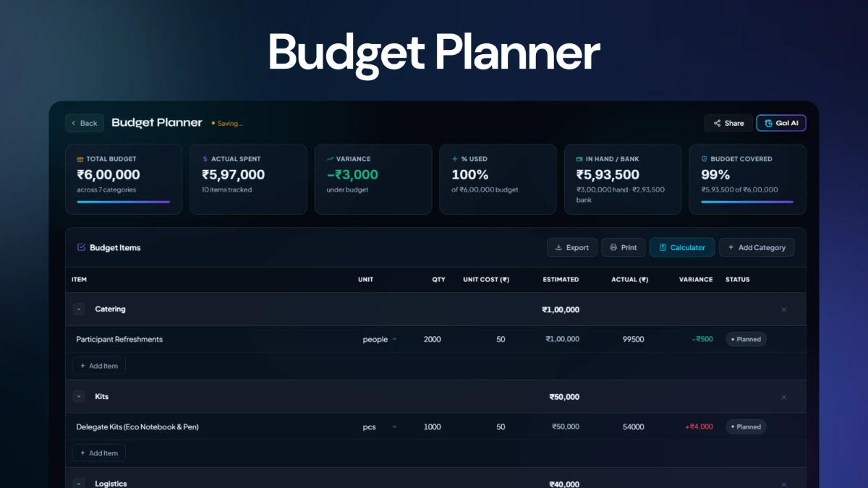Edit quantity 2000 for Participant Refreshments
Image resolution: width=868 pixels, height=488 pixels.
tap(432, 339)
